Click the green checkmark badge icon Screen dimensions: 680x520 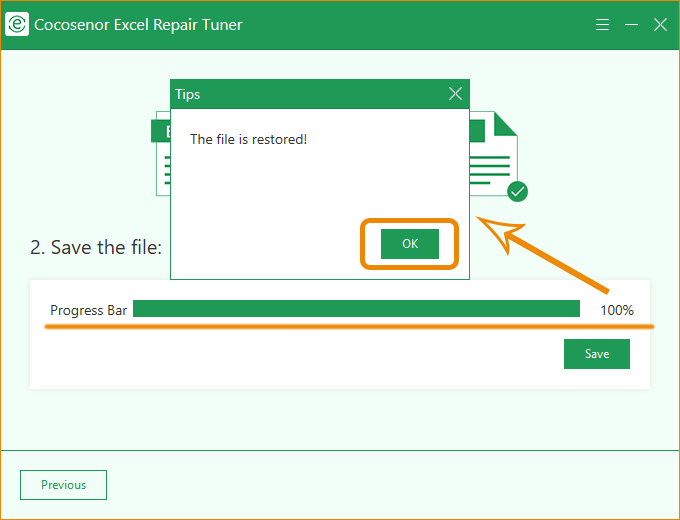pyautogui.click(x=517, y=191)
